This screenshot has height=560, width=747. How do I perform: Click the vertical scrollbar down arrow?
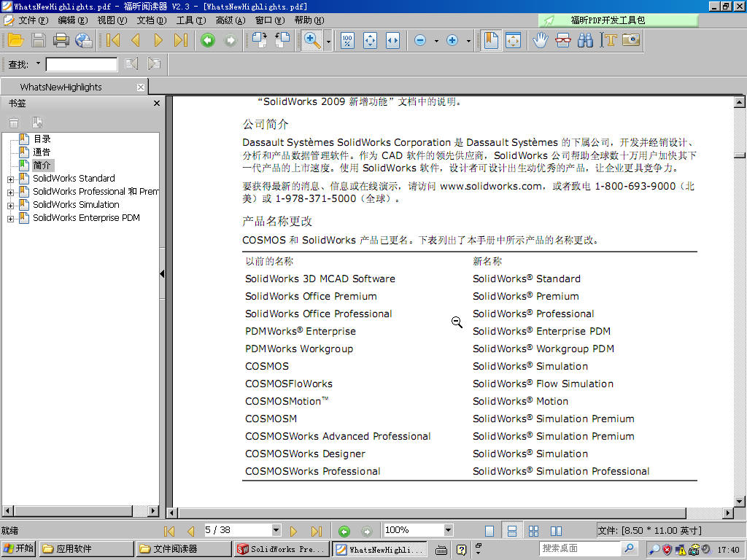tap(740, 502)
